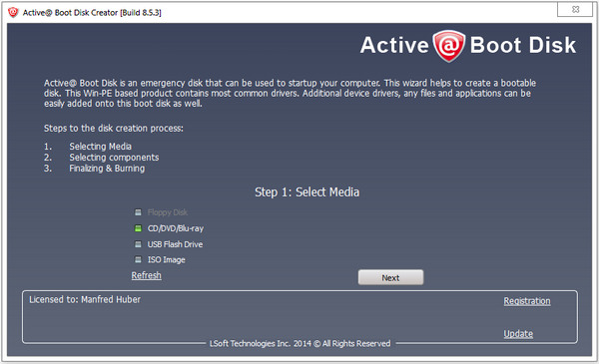Click the 'Selecting Media' step text
Viewport: 599px width, 364px height.
[100, 147]
